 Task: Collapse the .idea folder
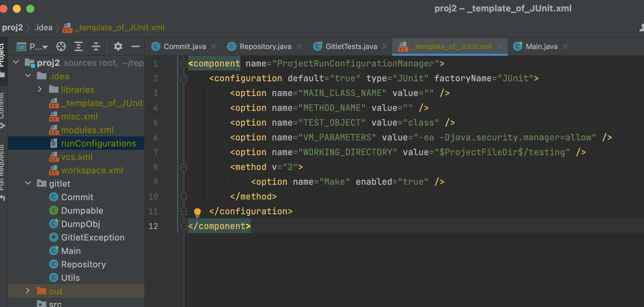coord(28,76)
